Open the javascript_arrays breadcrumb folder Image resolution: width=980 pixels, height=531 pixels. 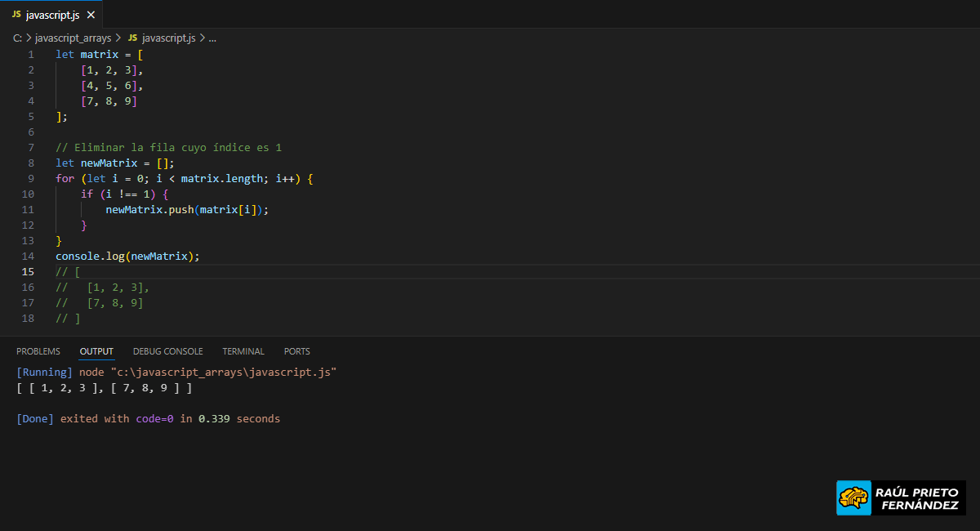[73, 38]
